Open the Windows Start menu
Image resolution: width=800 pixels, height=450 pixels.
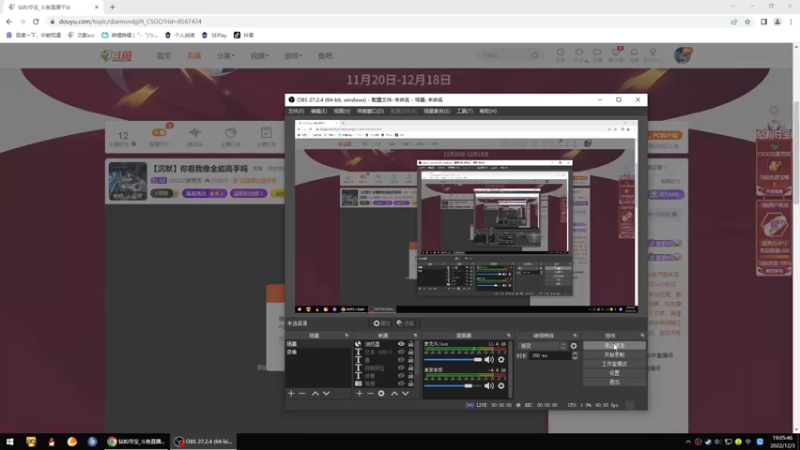tap(10, 441)
